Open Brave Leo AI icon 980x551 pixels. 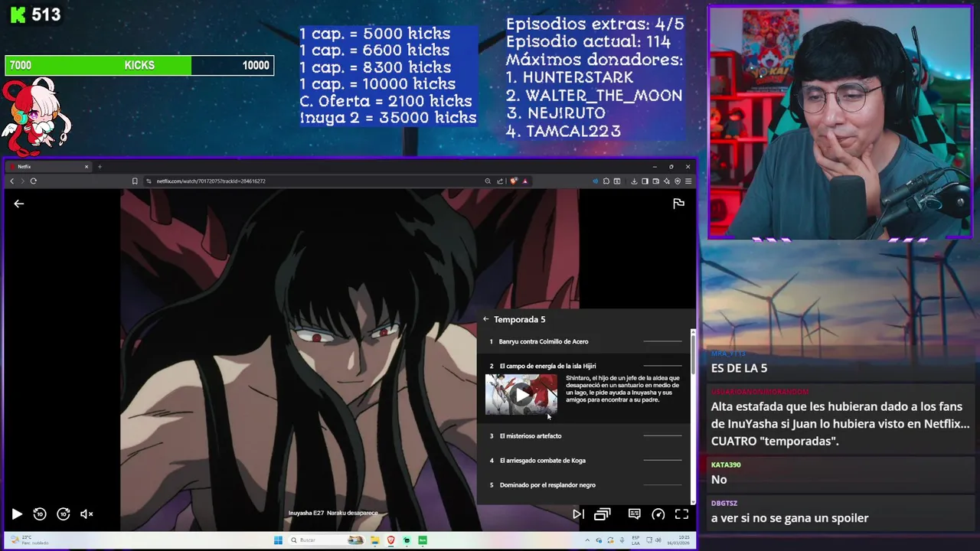667,181
